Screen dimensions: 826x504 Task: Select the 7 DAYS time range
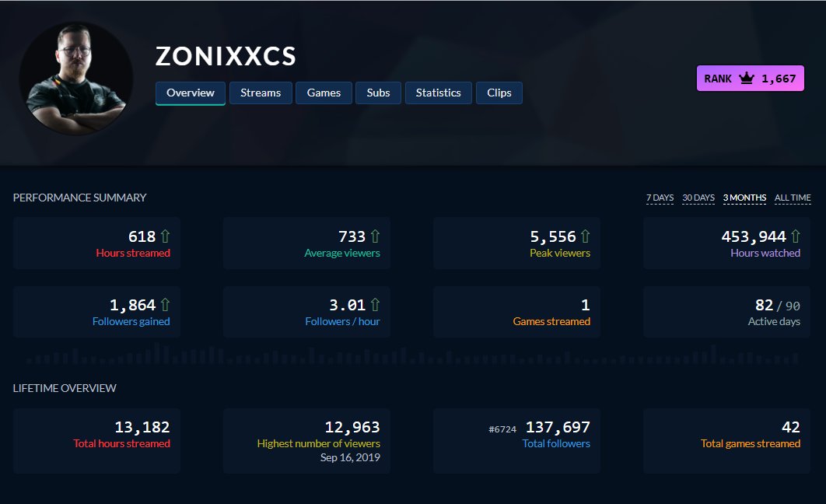click(x=660, y=198)
